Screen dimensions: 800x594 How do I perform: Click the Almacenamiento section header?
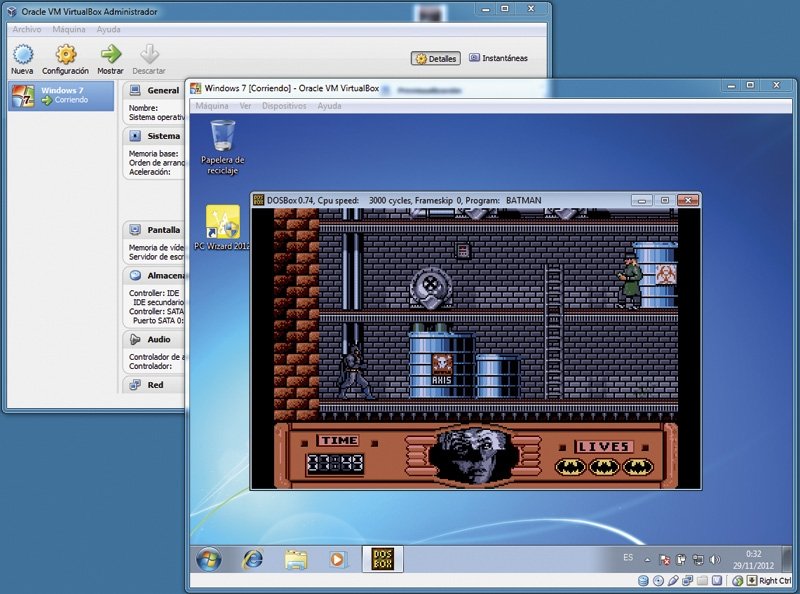tap(154, 276)
